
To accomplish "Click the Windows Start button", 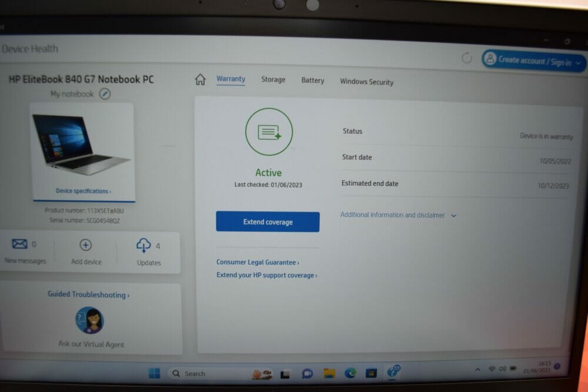I will 154,373.
